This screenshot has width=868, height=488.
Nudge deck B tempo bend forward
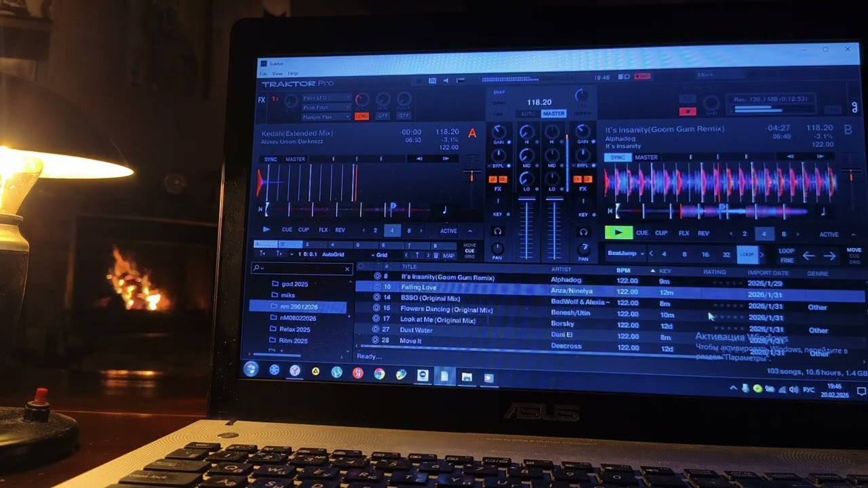point(820,157)
